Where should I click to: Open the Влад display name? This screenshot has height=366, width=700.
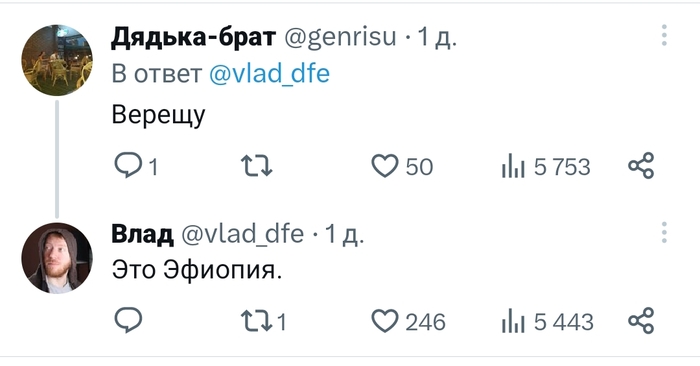point(142,234)
